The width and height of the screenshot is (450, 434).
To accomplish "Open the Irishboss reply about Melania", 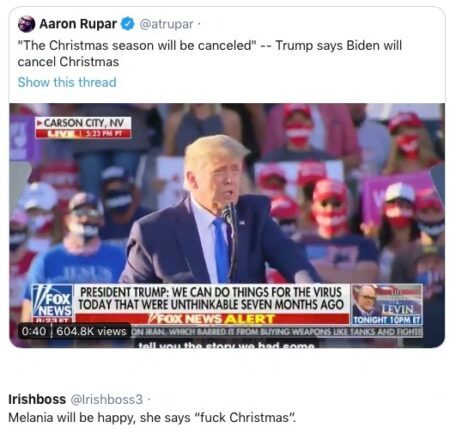I will (x=152, y=417).
